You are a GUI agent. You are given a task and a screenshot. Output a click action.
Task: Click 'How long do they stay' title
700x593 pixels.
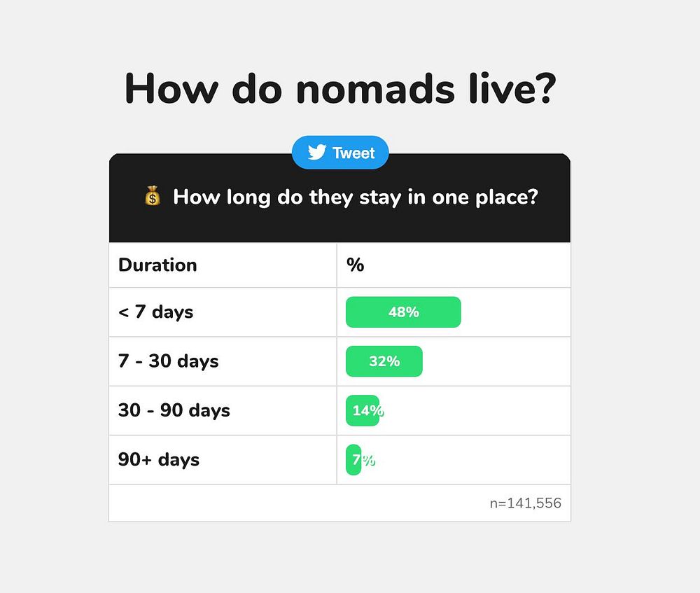tap(356, 197)
